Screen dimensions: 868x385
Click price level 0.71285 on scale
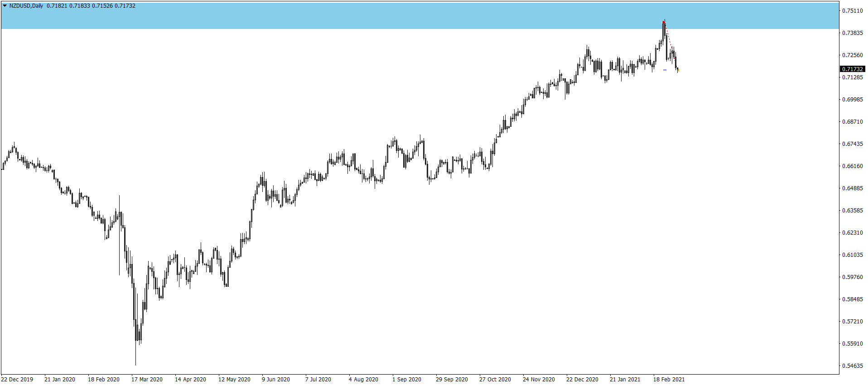click(852, 77)
